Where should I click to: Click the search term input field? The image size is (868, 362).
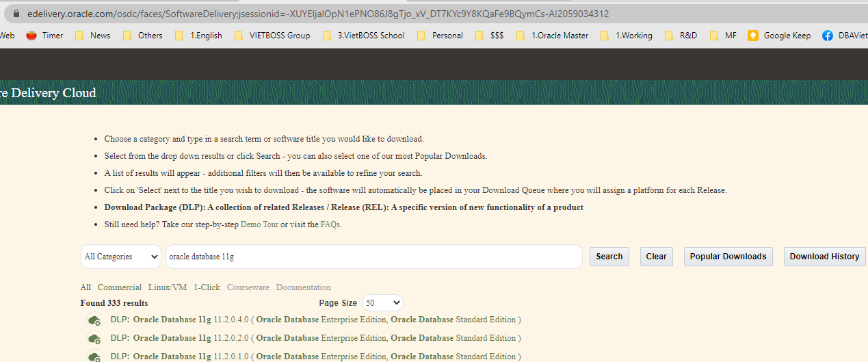(374, 257)
